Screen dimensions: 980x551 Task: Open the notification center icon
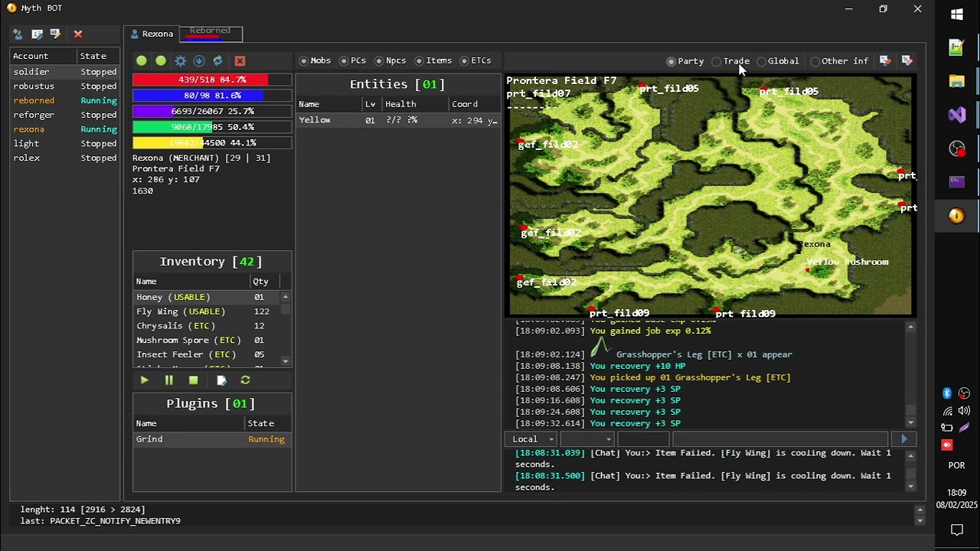[957, 530]
